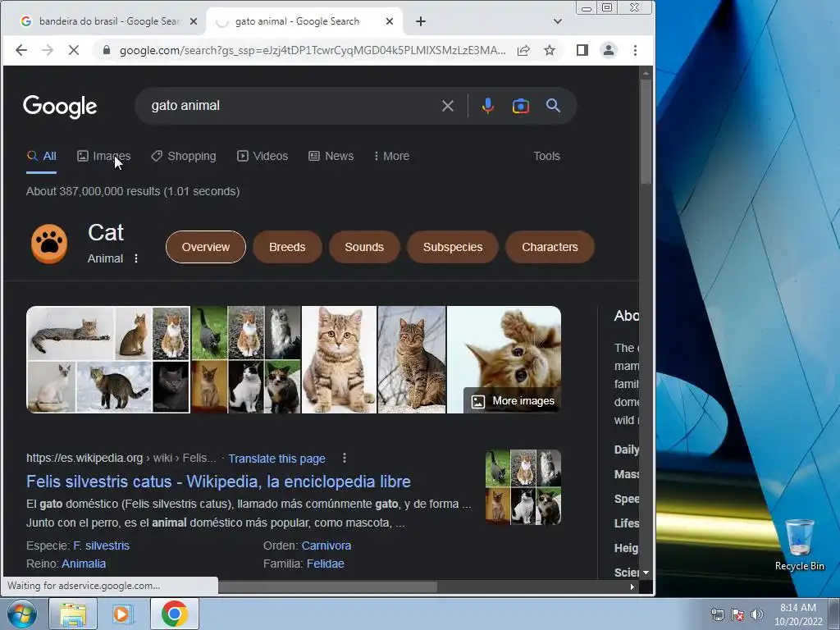Screen dimensions: 840x630
Task: Open the sitting tabby kitten image
Action: 339,359
